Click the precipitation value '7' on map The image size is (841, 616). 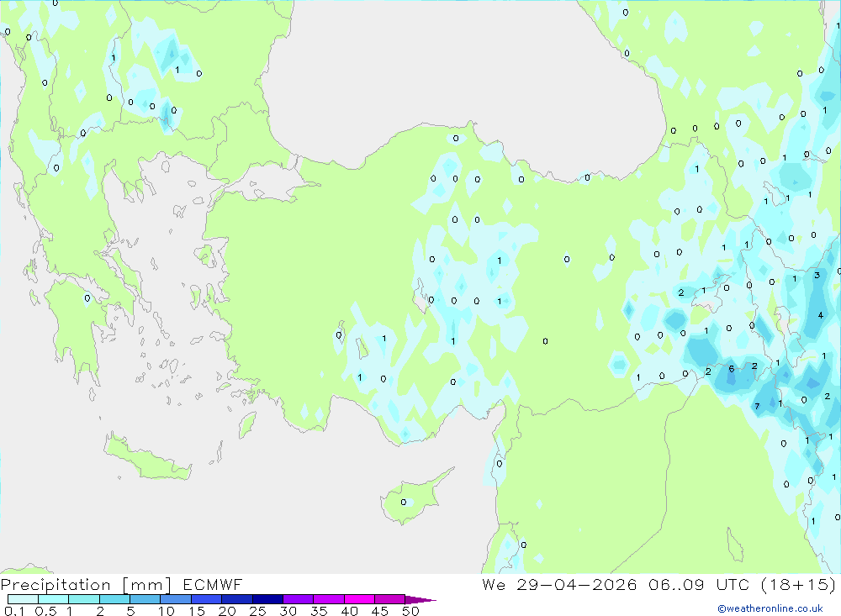pyautogui.click(x=757, y=407)
